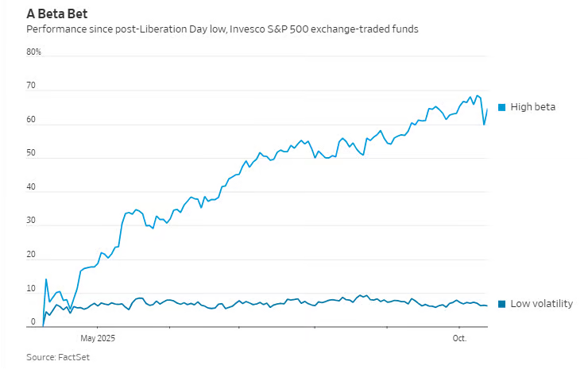The height and width of the screenshot is (369, 588).
Task: Click the 'A Beta Bet' chart title
Action: (56, 13)
